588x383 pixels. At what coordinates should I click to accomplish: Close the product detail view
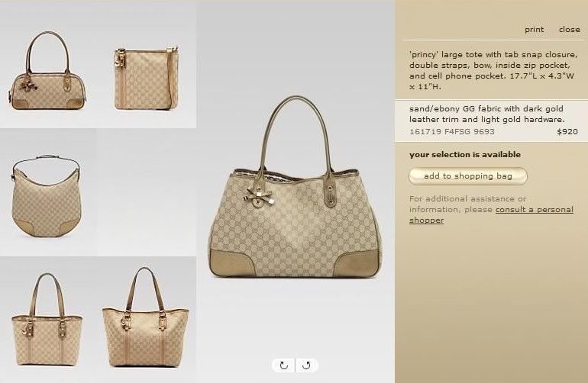569,29
